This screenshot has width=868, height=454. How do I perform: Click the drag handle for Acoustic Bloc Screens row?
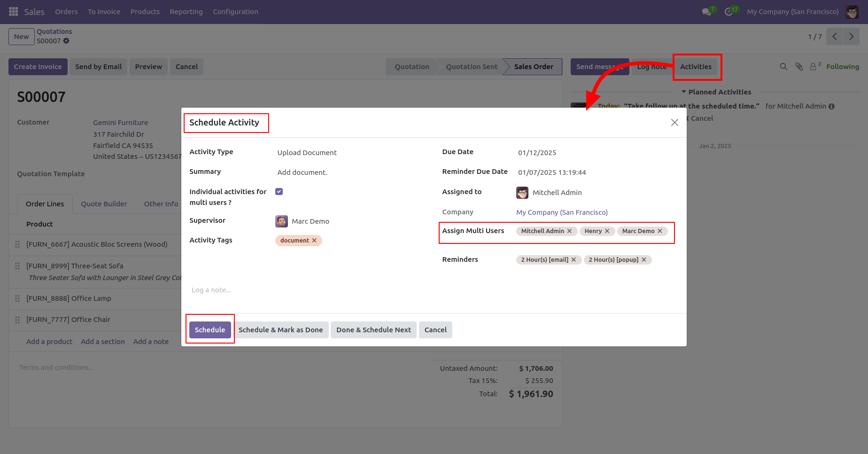coord(17,244)
